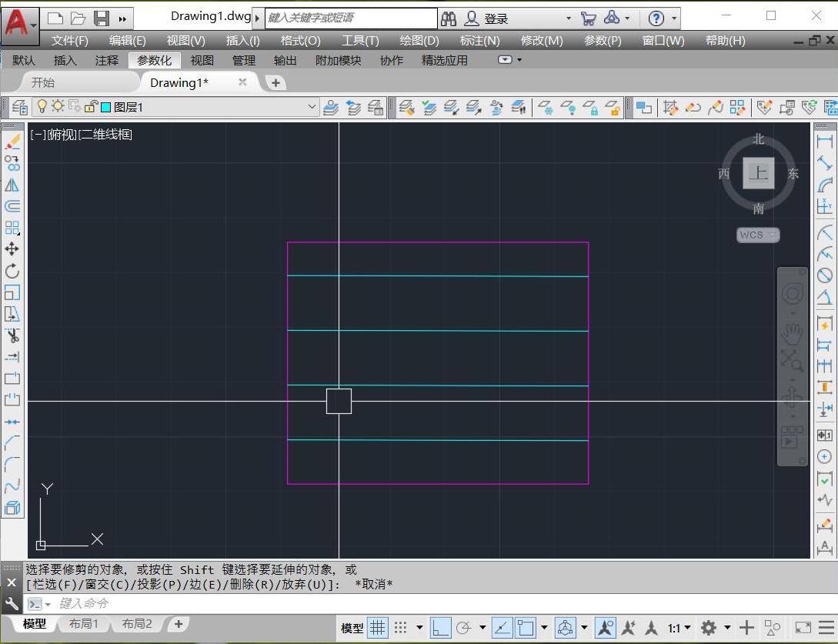Toggle the lightbulb to turn off 图层1

pos(42,107)
